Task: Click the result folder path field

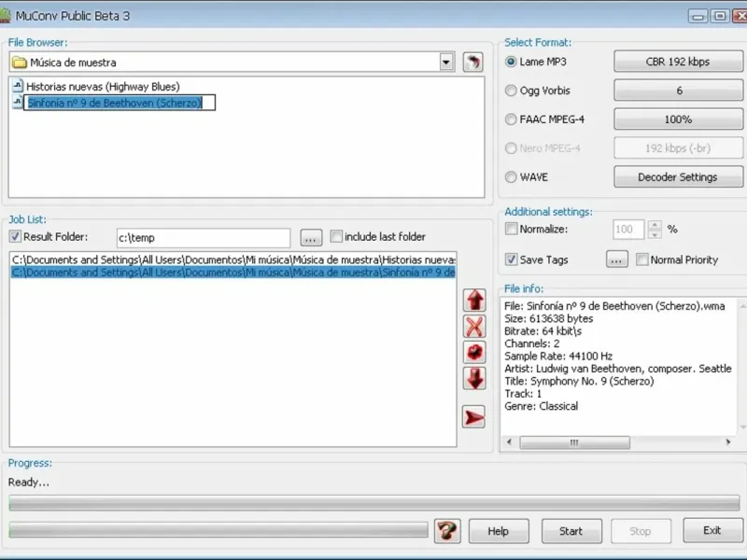Action: pos(204,238)
